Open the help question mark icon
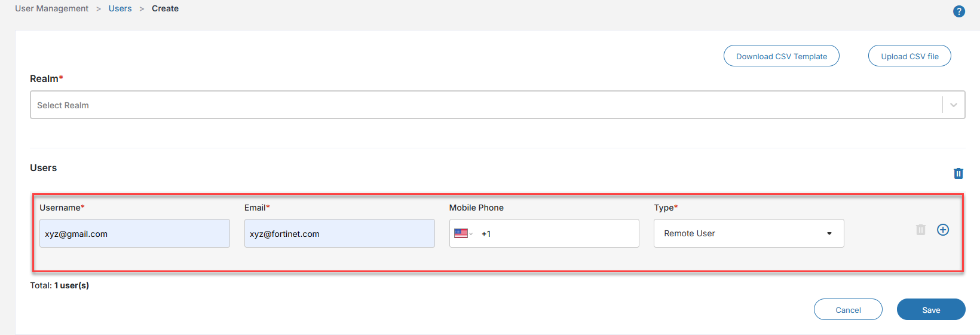The height and width of the screenshot is (335, 980). pyautogui.click(x=958, y=11)
